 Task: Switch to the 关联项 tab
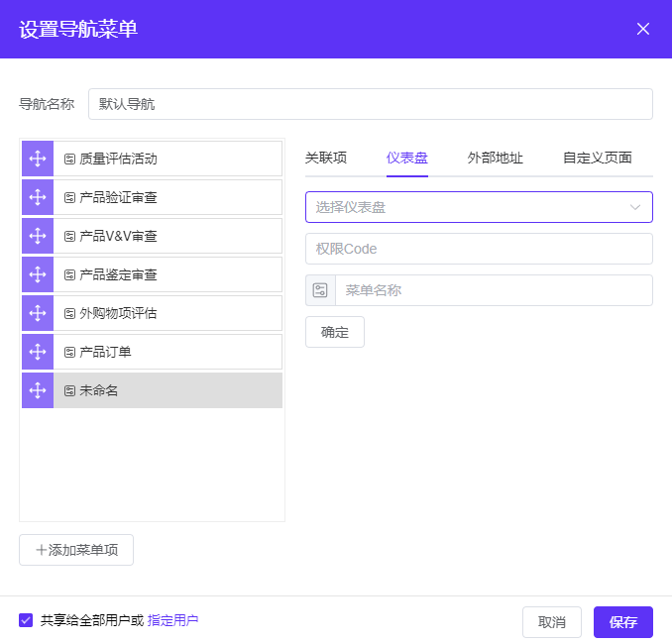click(325, 158)
